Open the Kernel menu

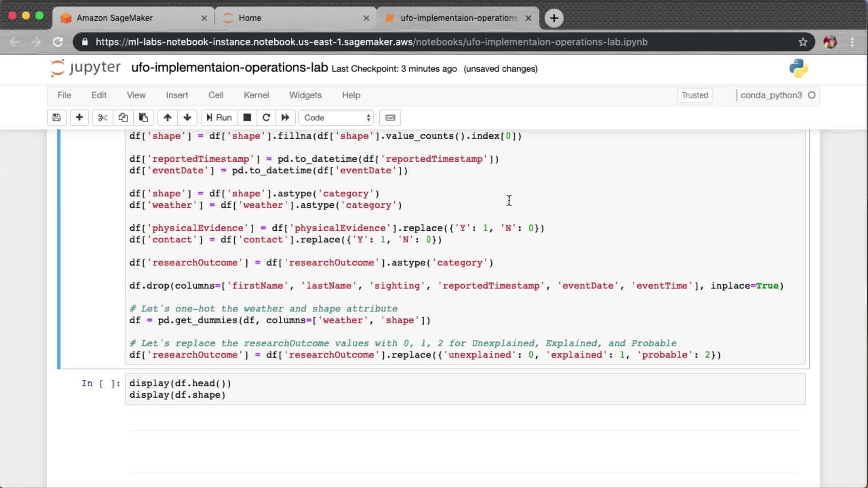[x=256, y=95]
